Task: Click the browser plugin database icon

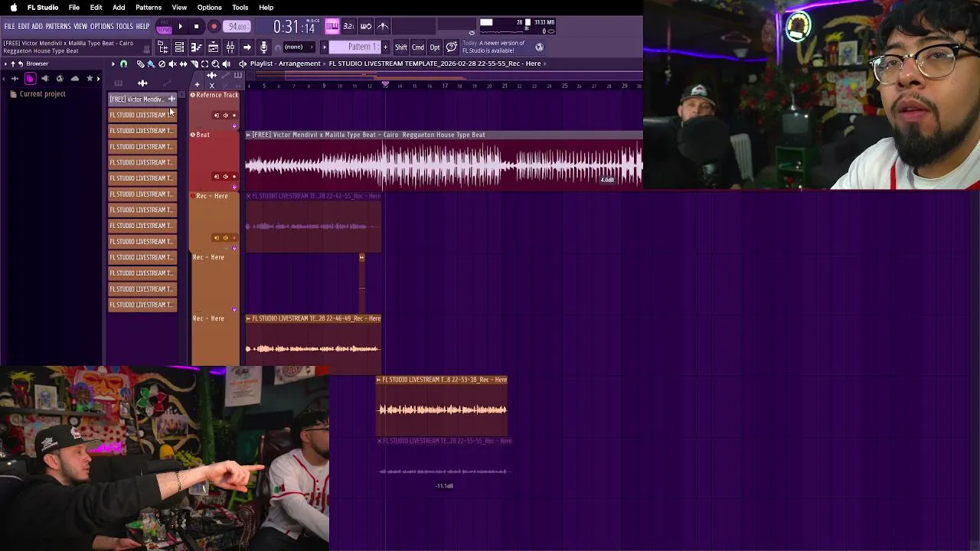Action: (x=45, y=79)
